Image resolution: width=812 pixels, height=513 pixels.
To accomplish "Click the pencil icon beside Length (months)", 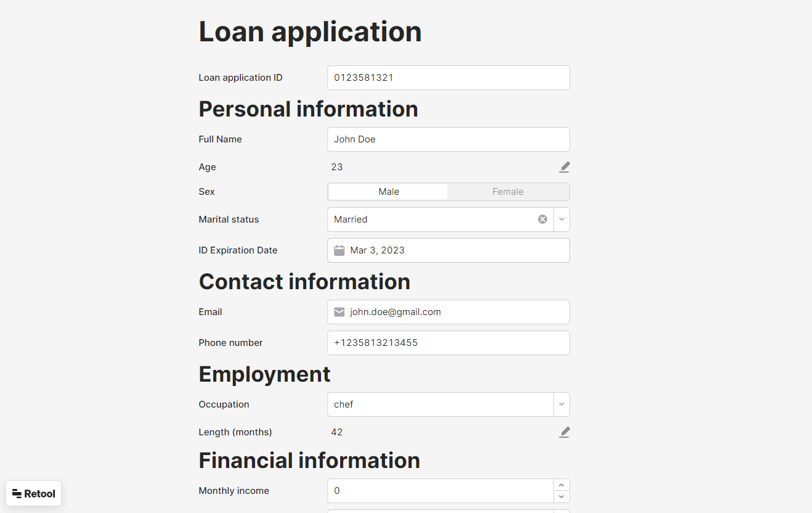I will (x=564, y=432).
